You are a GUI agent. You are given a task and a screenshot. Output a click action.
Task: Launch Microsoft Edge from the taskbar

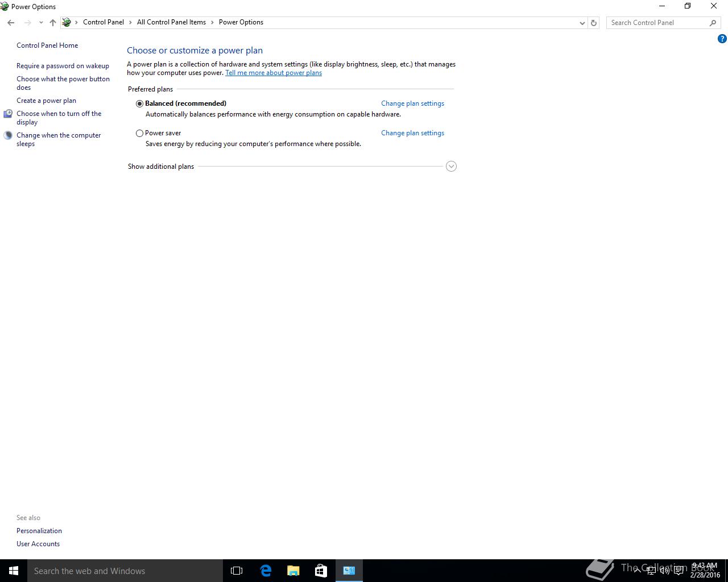click(265, 571)
